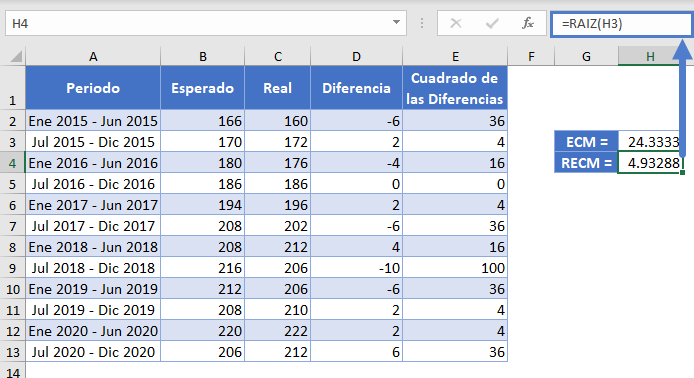Select column A header
Viewport: 694px width, 378px height.
coord(93,56)
